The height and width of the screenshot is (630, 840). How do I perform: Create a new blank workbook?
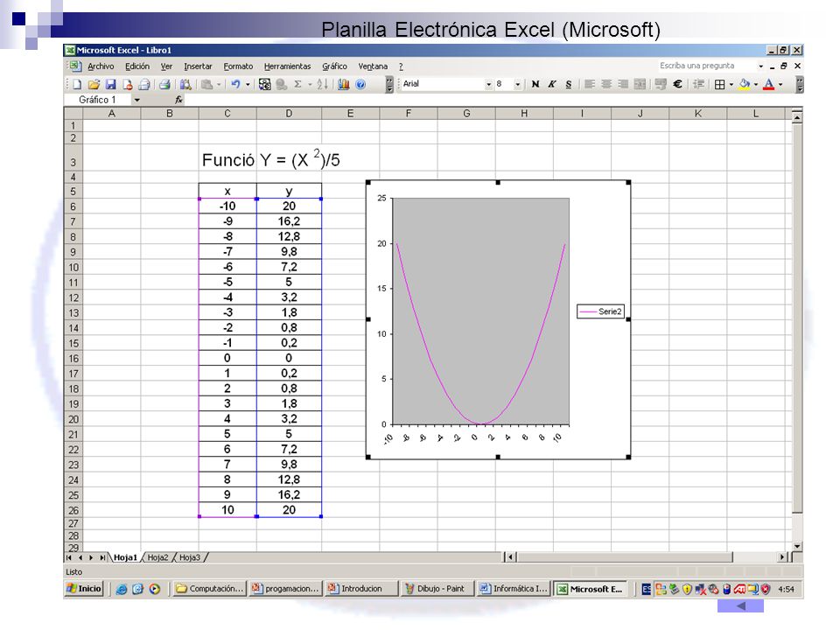77,84
